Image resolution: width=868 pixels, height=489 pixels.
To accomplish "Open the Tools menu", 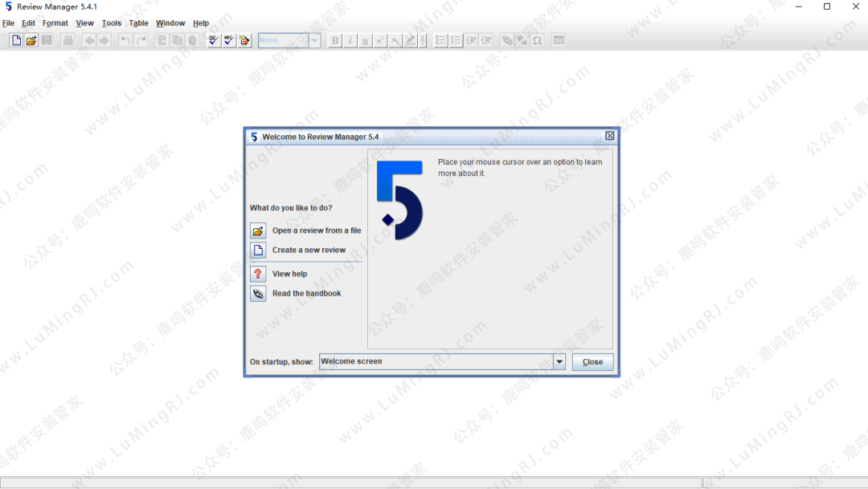I will pos(112,23).
